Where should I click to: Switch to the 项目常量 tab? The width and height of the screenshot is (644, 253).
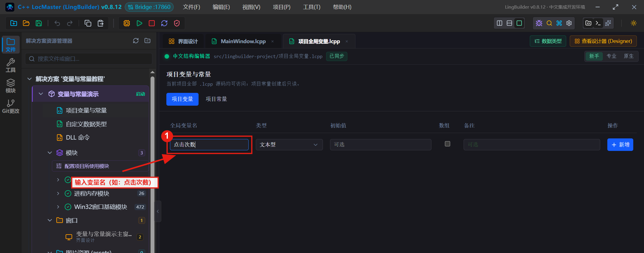[x=216, y=99]
